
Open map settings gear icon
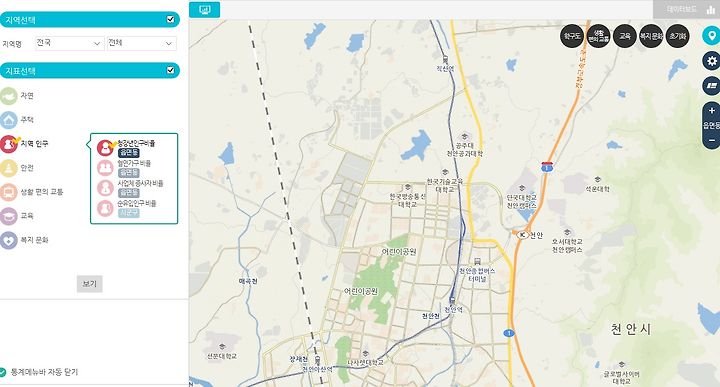[x=711, y=61]
